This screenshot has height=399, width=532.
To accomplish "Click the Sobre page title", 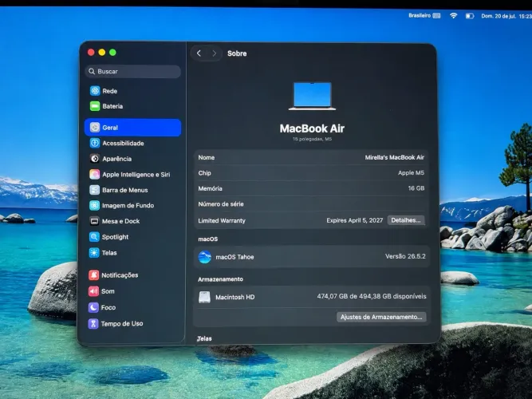I will pos(237,53).
